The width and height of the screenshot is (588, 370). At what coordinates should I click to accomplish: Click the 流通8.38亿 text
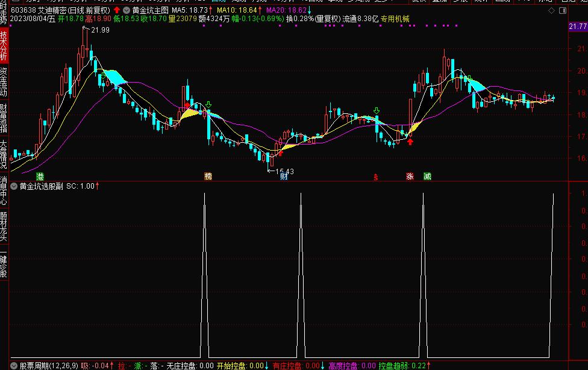tap(360, 19)
